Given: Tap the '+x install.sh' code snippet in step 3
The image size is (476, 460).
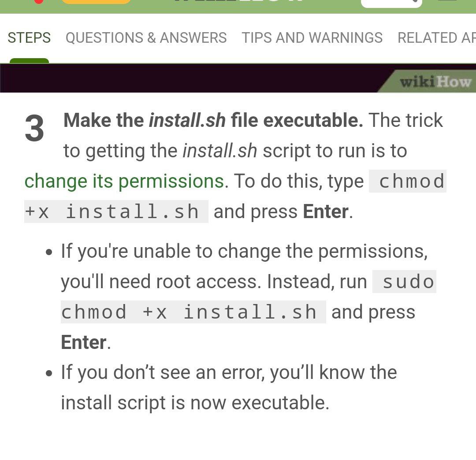Looking at the screenshot, I should 116,211.
